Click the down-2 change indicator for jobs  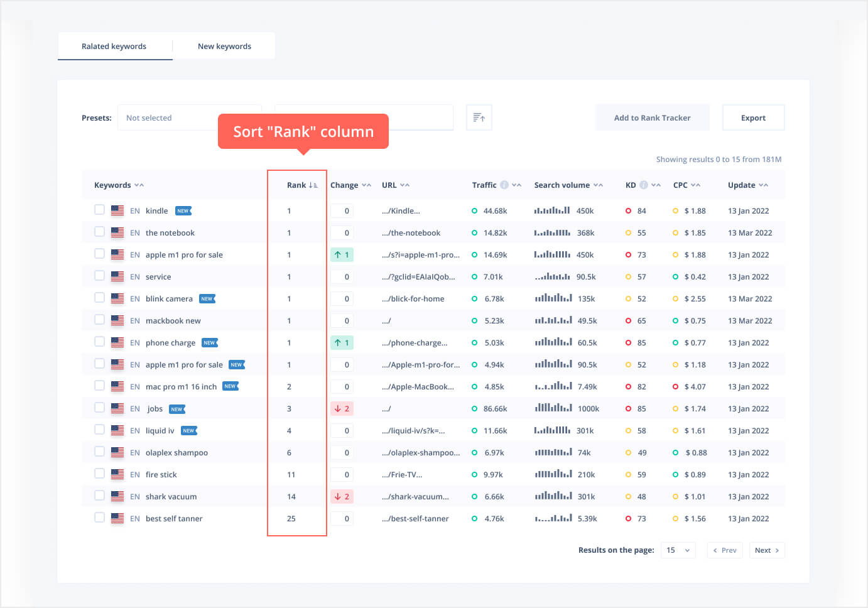(x=342, y=408)
